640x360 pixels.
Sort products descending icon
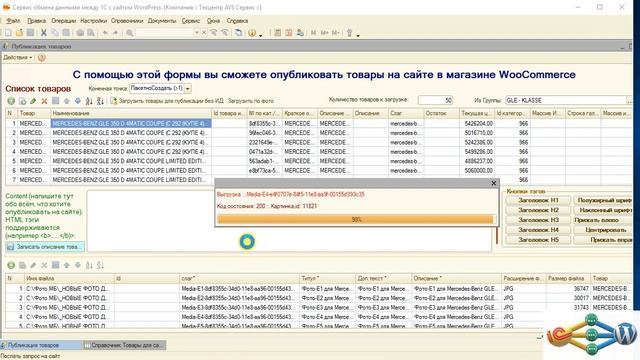[100, 101]
